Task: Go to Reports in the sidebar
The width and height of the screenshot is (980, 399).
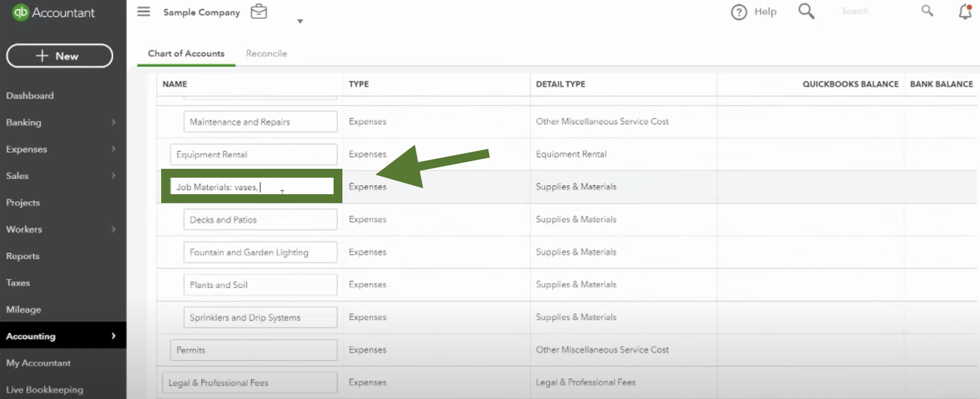Action: (23, 256)
